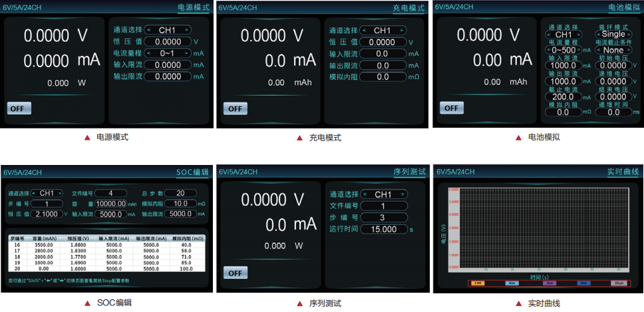Click right arrow of 电流量程 0~500 selector
The height and width of the screenshot is (312, 644).
click(x=579, y=50)
